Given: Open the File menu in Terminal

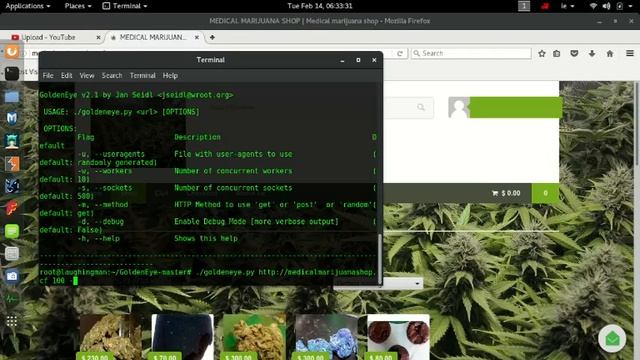Looking at the screenshot, I should (48, 76).
